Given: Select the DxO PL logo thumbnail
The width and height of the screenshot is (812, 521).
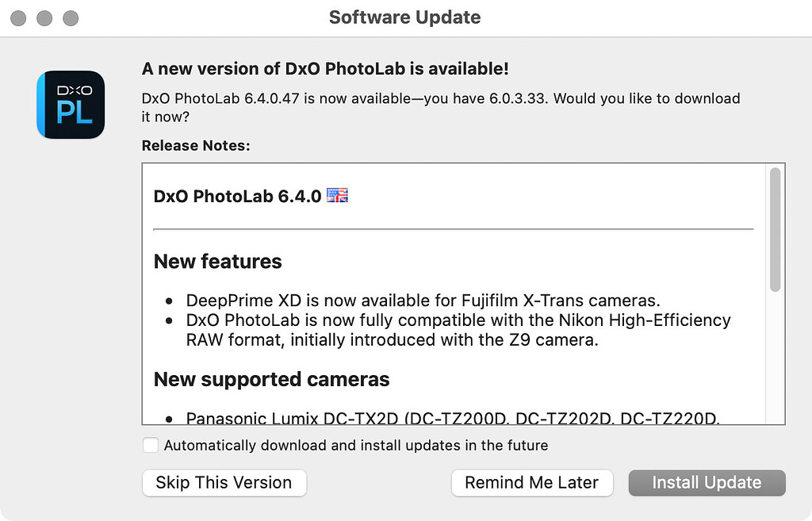Looking at the screenshot, I should [x=70, y=104].
